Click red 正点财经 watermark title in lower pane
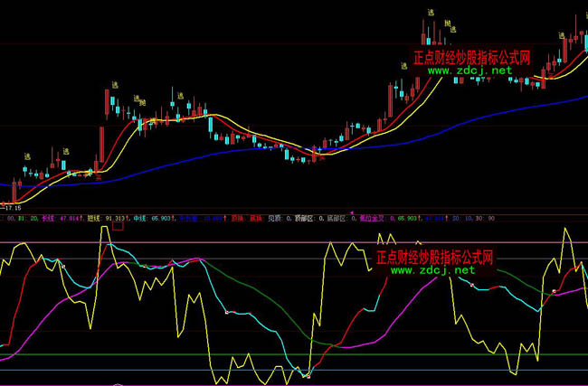The width and height of the screenshot is (588, 386). click(x=433, y=256)
